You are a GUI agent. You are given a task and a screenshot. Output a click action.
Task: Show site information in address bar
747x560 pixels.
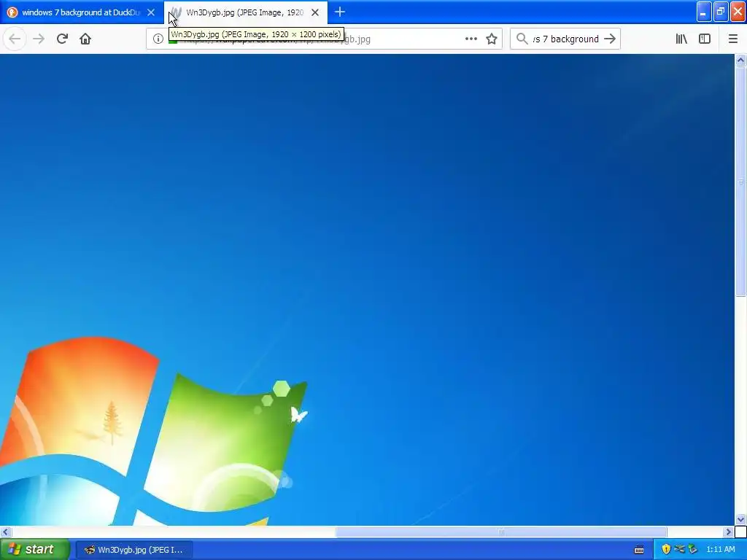158,39
